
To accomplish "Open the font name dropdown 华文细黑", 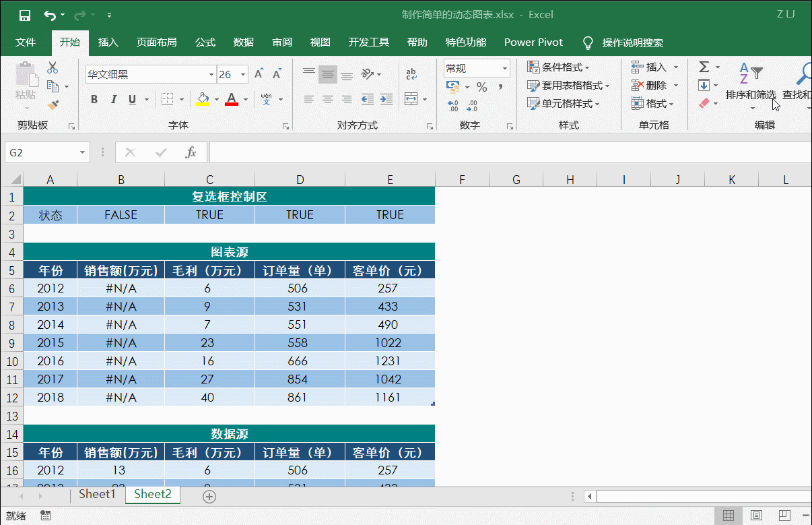I will pyautogui.click(x=211, y=75).
